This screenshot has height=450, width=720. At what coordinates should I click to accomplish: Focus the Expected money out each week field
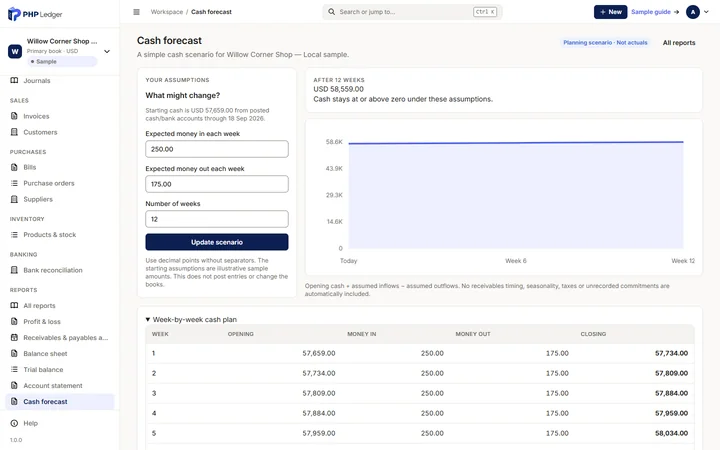217,184
